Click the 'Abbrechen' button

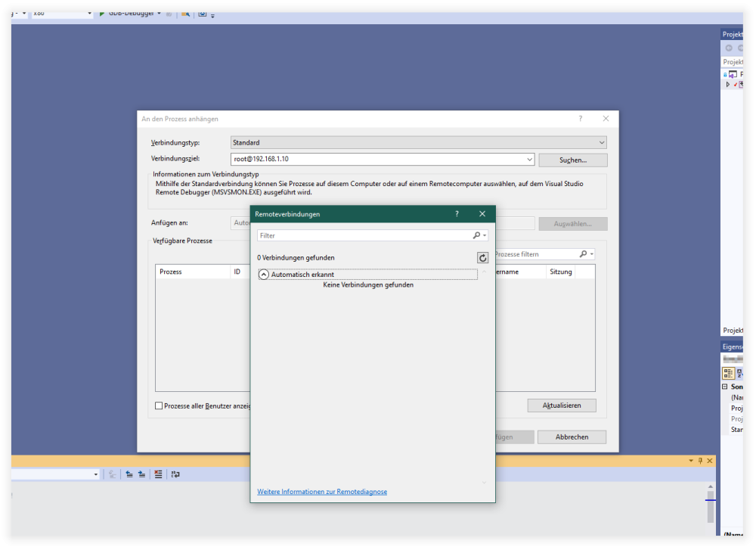[x=572, y=437]
